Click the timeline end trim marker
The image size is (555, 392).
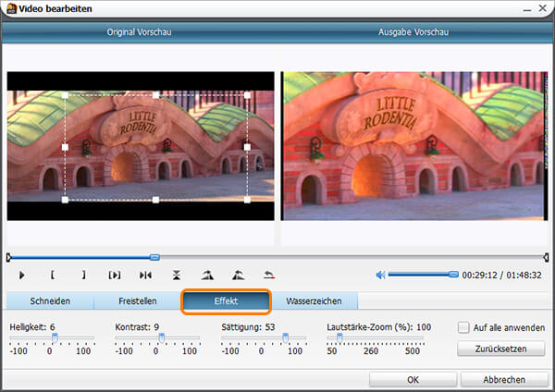point(546,258)
